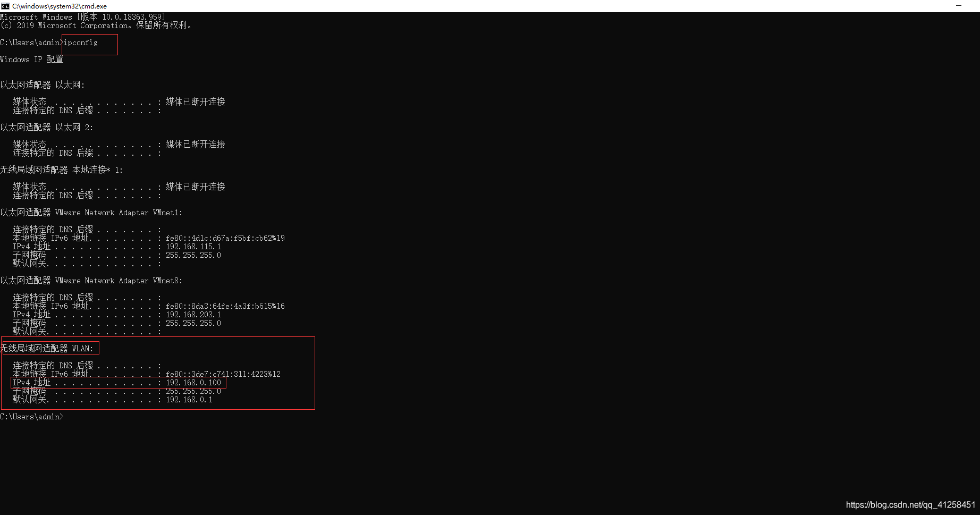Click the cmd.exe icon in title bar
Image resolution: width=980 pixels, height=515 pixels.
point(5,6)
